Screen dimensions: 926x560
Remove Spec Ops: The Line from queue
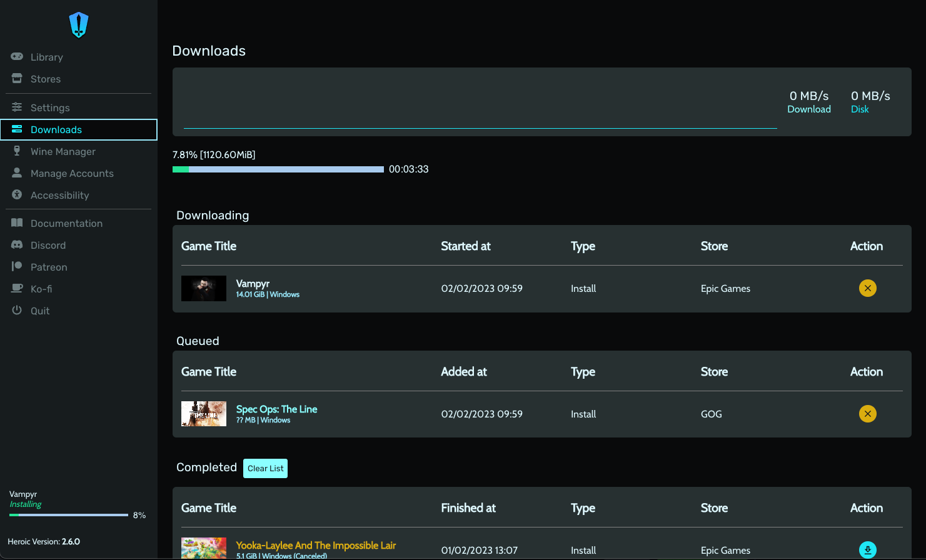[867, 414]
